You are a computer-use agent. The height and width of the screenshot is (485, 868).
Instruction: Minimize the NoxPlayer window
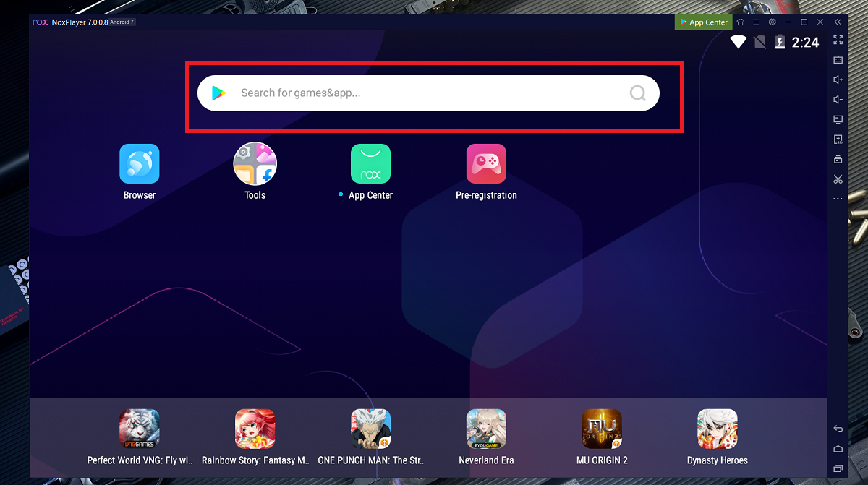[x=788, y=22]
